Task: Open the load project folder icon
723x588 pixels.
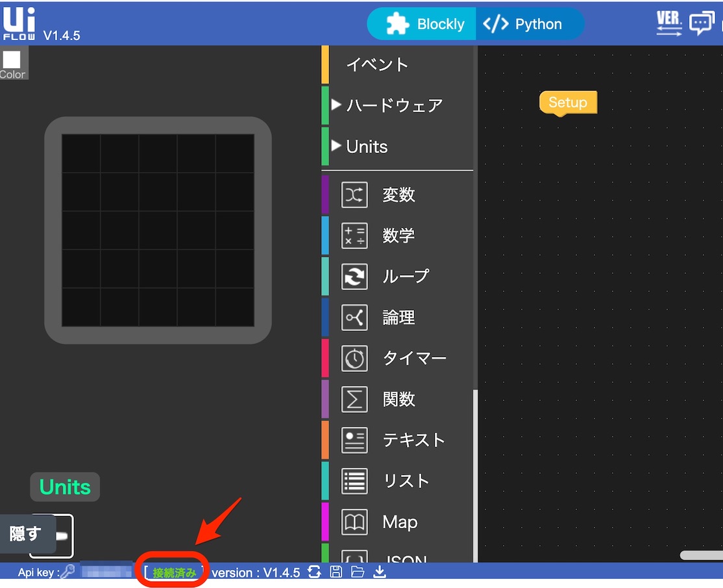Action: [x=358, y=572]
